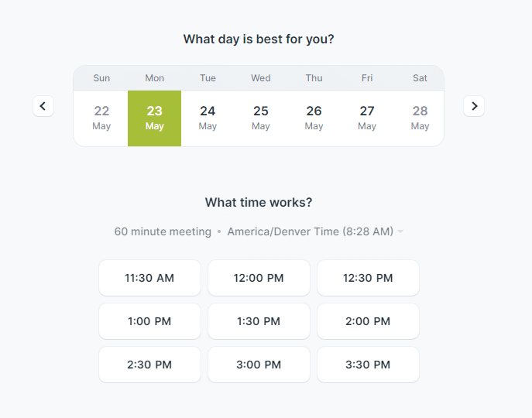
Task: Book the 12:00 PM slot
Action: click(259, 278)
